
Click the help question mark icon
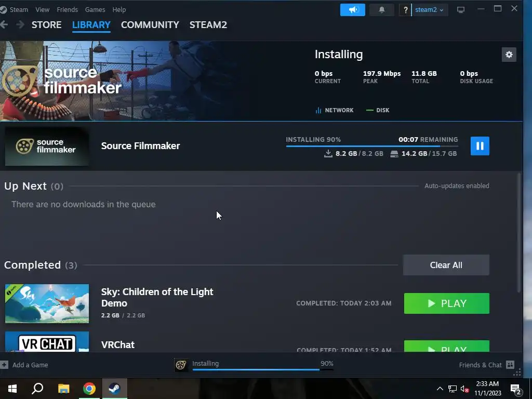(405, 10)
